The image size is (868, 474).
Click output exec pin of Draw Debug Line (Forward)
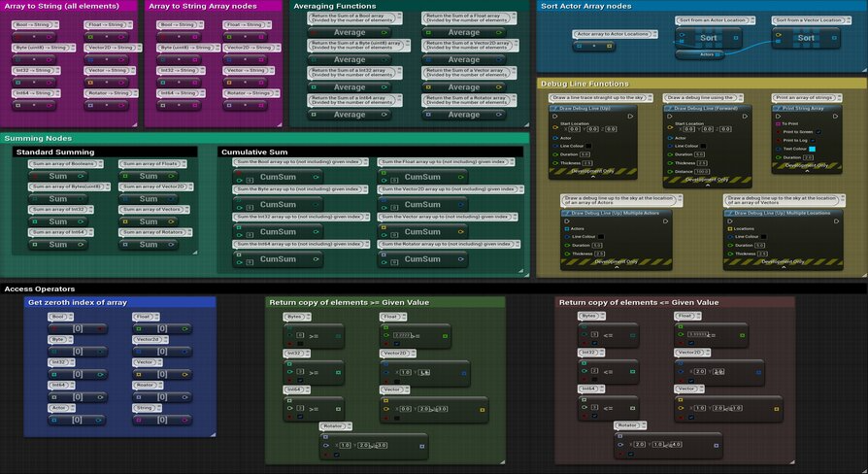click(745, 117)
